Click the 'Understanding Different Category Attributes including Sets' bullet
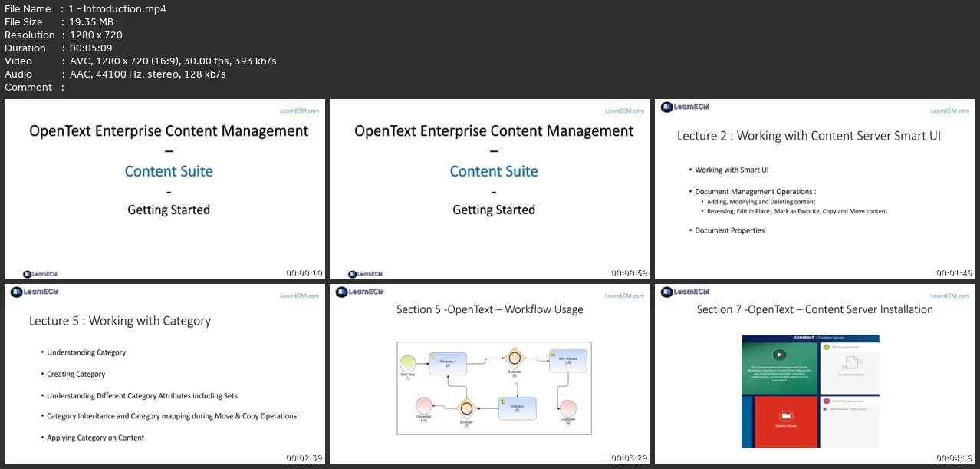The width and height of the screenshot is (980, 469). (143, 396)
